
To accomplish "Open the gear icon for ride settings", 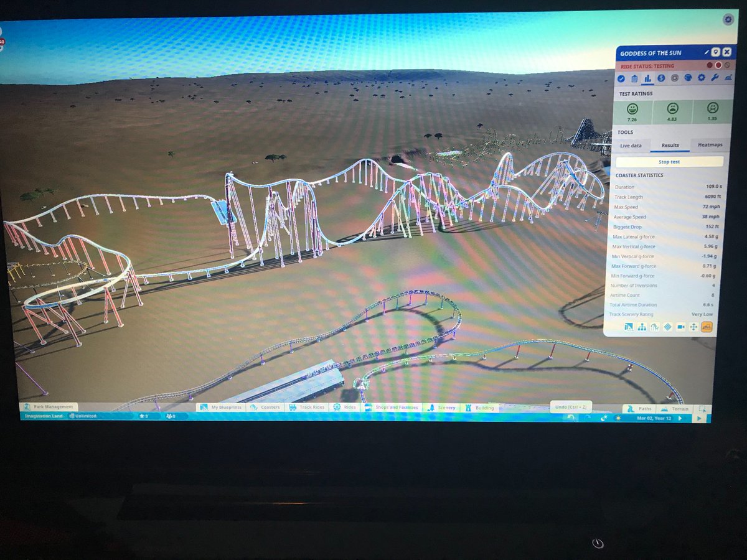I will tap(701, 78).
